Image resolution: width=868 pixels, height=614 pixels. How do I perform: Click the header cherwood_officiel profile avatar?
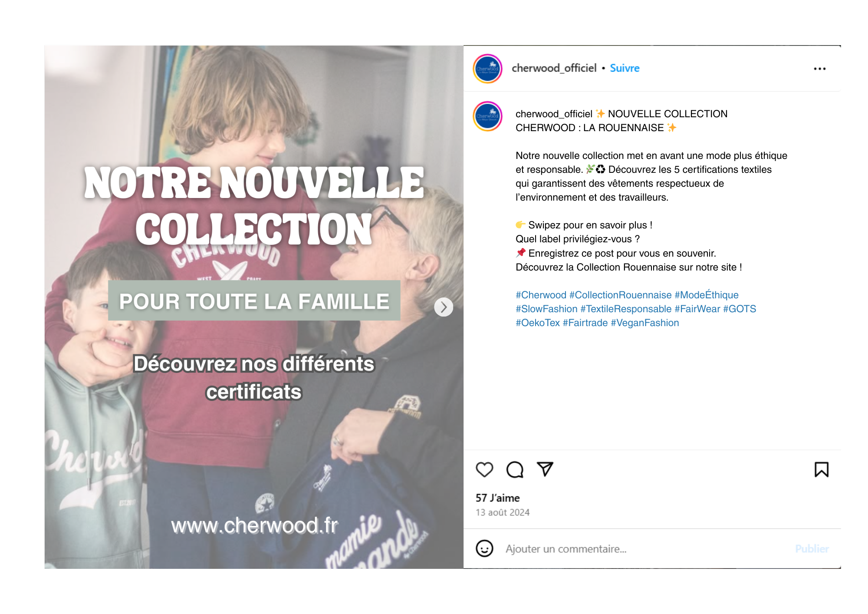tap(487, 69)
